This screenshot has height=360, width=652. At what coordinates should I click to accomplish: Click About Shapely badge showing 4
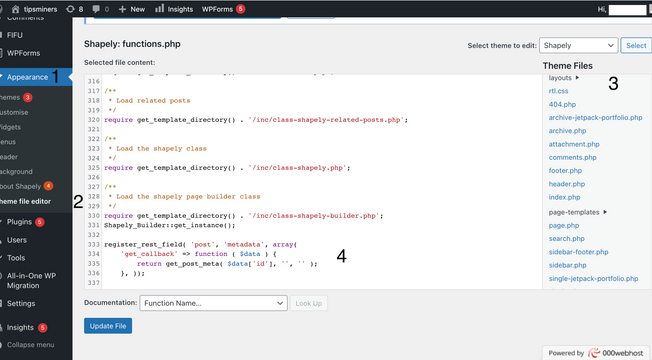(48, 186)
